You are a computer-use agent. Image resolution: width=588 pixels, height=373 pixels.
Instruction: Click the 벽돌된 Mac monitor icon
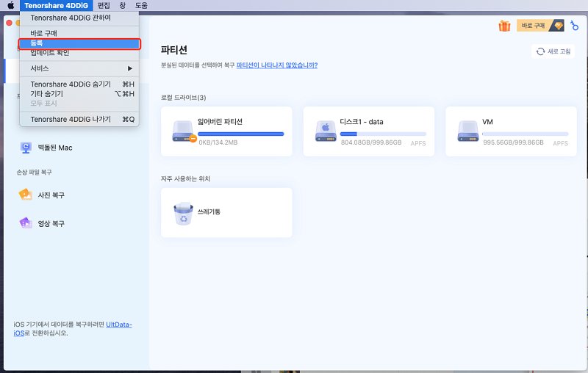[x=26, y=148]
